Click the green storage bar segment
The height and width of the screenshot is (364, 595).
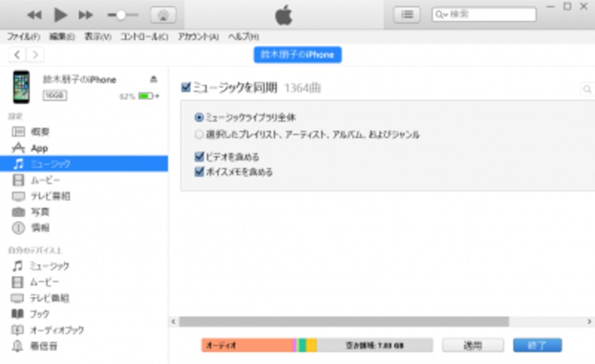(302, 345)
